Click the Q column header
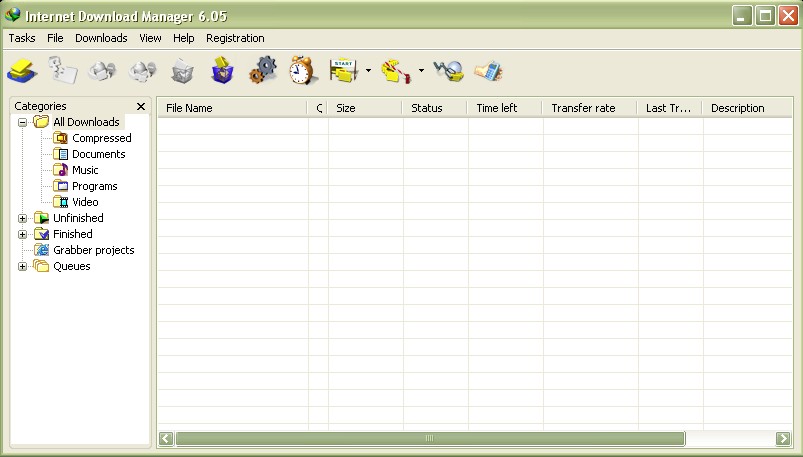Image resolution: width=803 pixels, height=457 pixels. pyautogui.click(x=318, y=108)
